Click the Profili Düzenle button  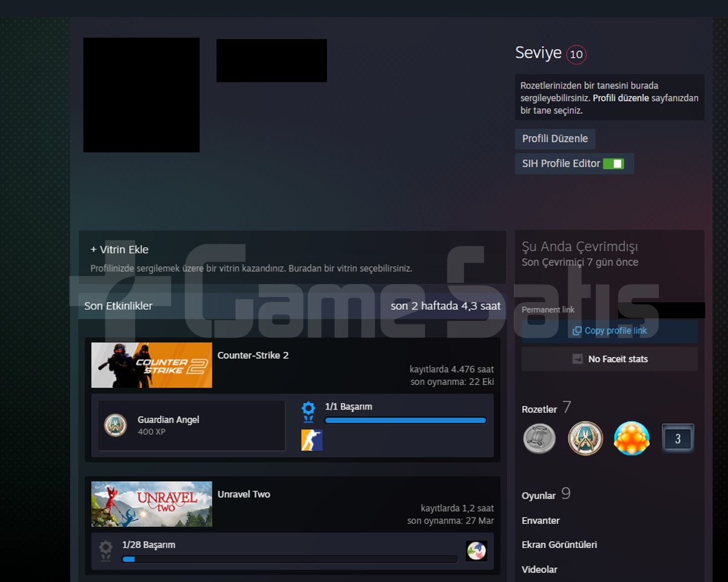555,139
